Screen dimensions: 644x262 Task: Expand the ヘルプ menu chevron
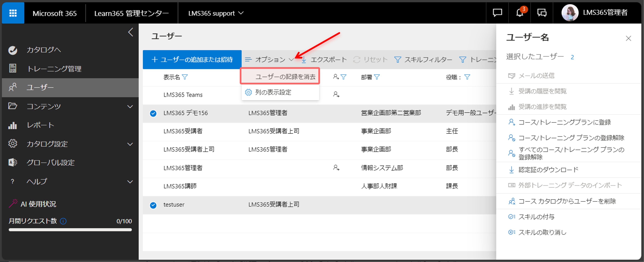(130, 182)
